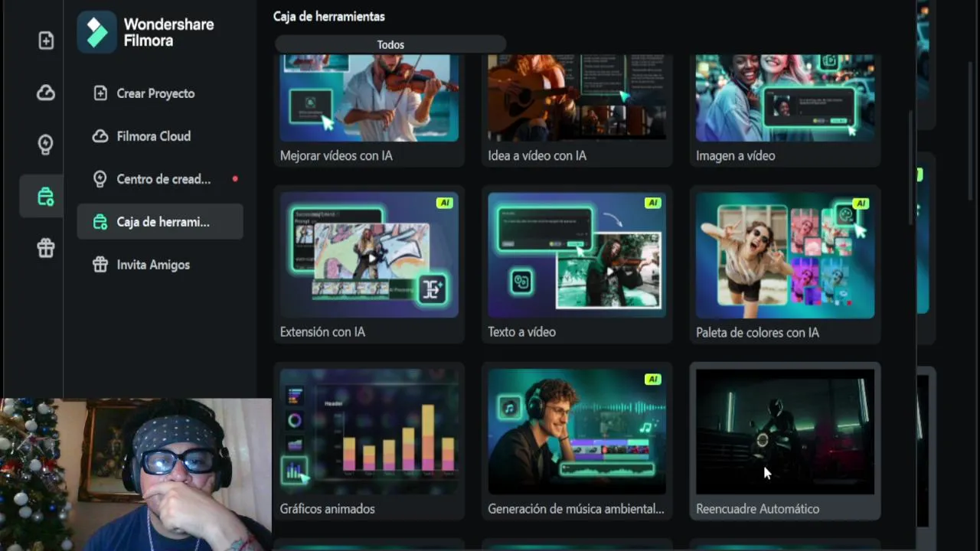Viewport: 980px width, 551px height.
Task: Click the Extensión con IA label
Action: tap(322, 332)
